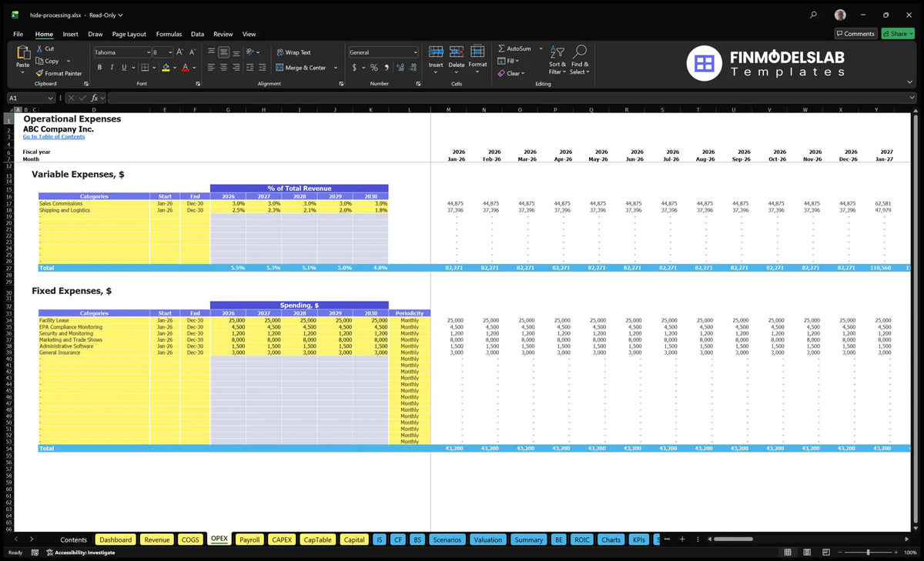Viewport: 924px width, 561px height.
Task: Select the Payroll sheet tab
Action: (x=249, y=539)
